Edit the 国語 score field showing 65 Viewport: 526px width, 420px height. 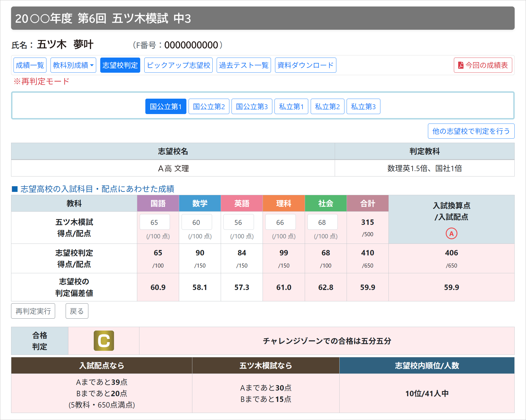click(155, 222)
